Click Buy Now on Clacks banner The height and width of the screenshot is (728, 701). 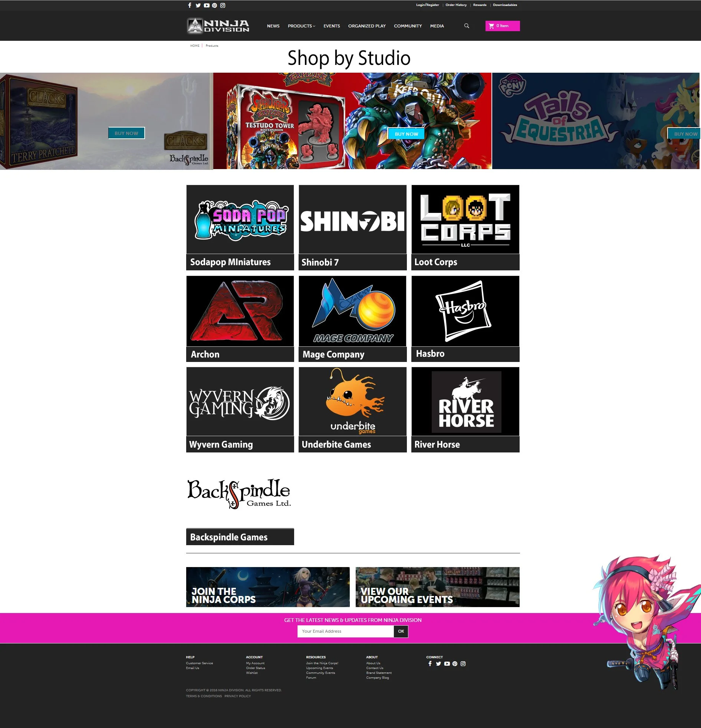click(126, 133)
